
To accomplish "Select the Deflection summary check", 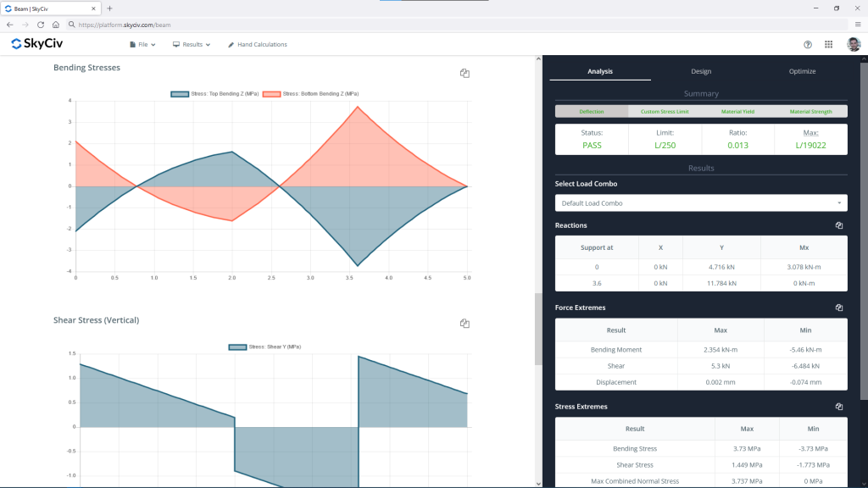I will [x=593, y=111].
